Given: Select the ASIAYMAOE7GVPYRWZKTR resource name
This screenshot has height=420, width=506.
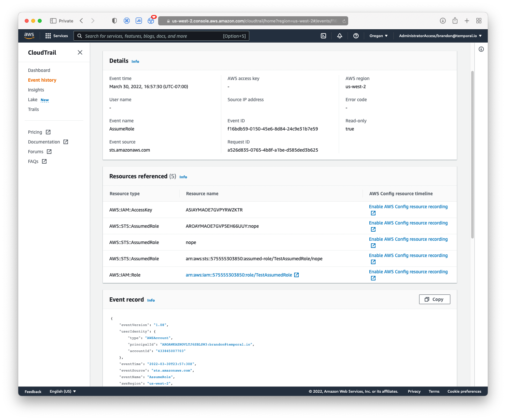Looking at the screenshot, I should (x=214, y=210).
